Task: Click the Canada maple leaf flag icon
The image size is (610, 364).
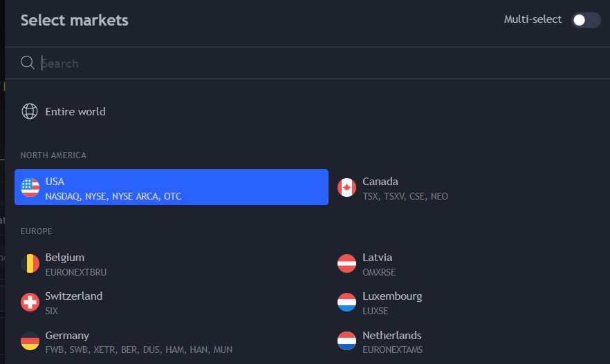Action: 346,188
